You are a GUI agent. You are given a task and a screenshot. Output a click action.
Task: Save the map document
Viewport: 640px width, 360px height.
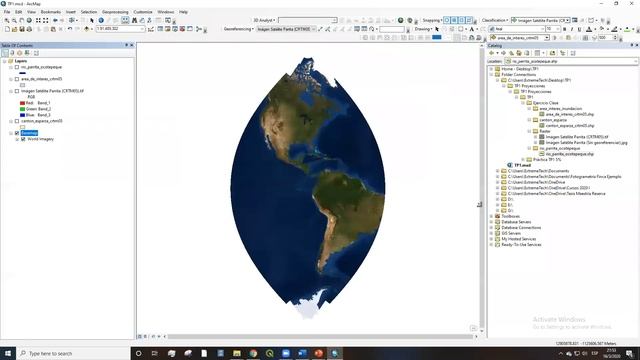click(x=22, y=29)
